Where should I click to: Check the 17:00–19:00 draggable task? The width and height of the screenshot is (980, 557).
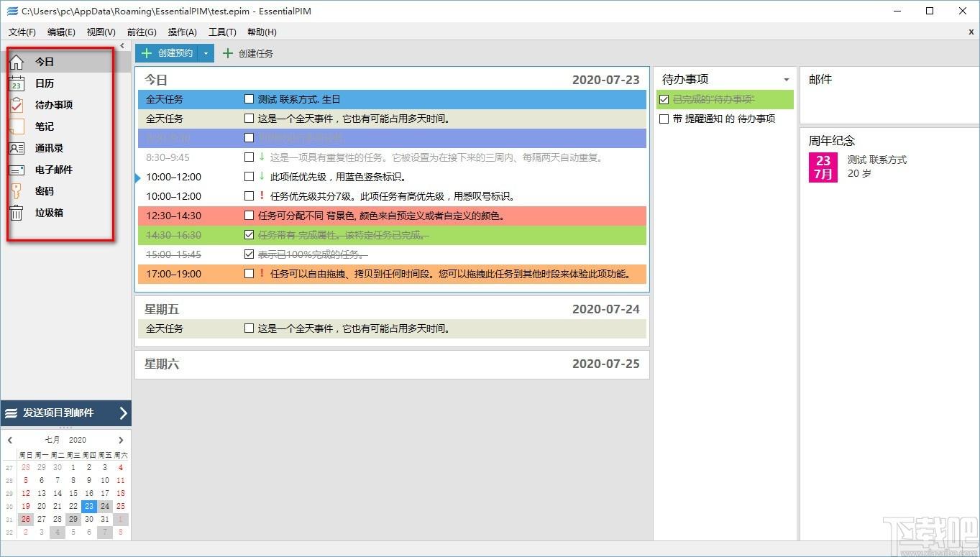(249, 274)
